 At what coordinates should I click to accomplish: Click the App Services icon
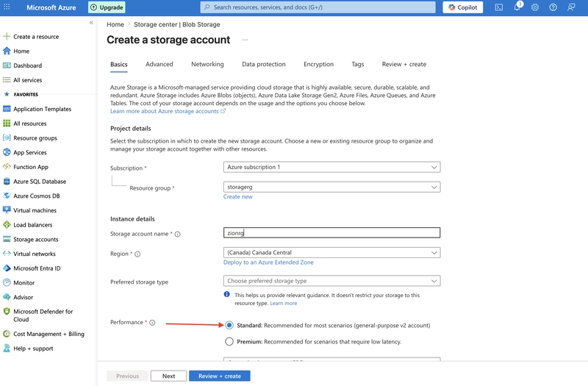click(7, 152)
